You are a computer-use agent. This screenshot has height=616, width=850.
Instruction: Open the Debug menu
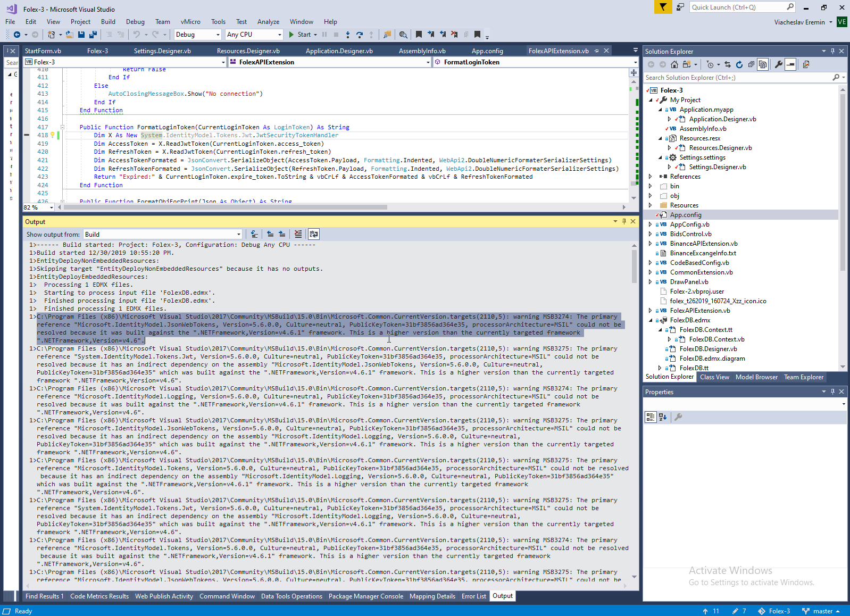pyautogui.click(x=135, y=22)
